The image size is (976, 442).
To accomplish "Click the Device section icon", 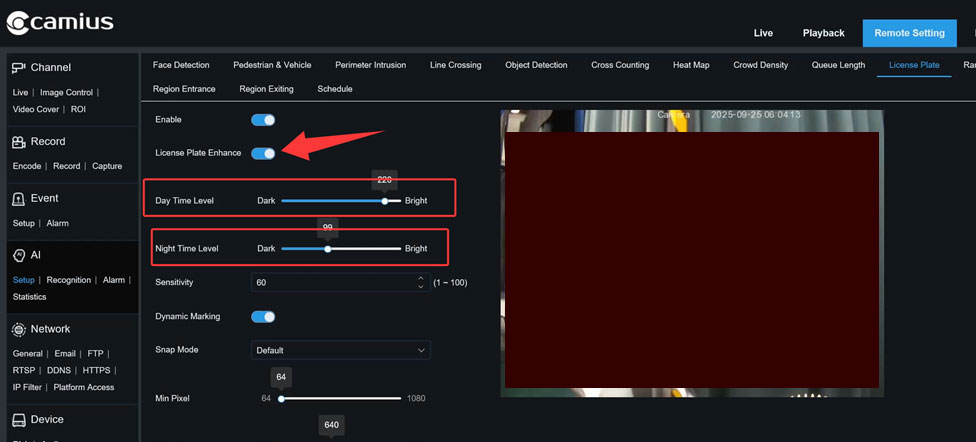I will 18,420.
